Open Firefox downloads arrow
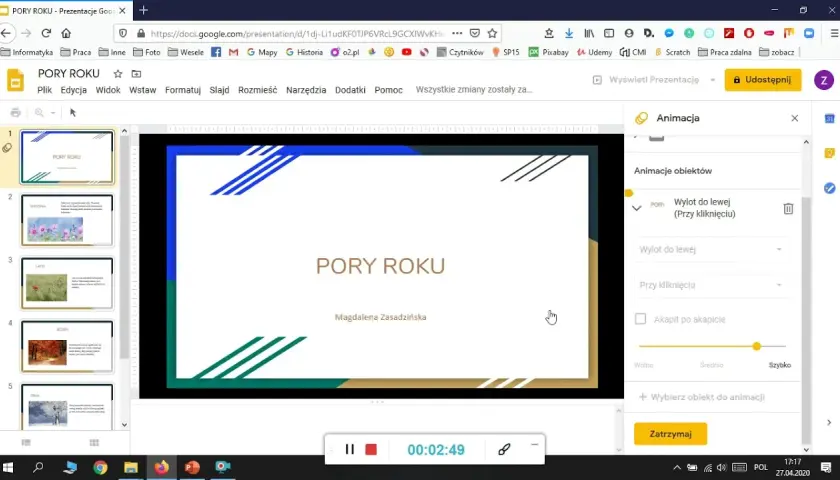Image resolution: width=840 pixels, height=480 pixels. pyautogui.click(x=569, y=33)
